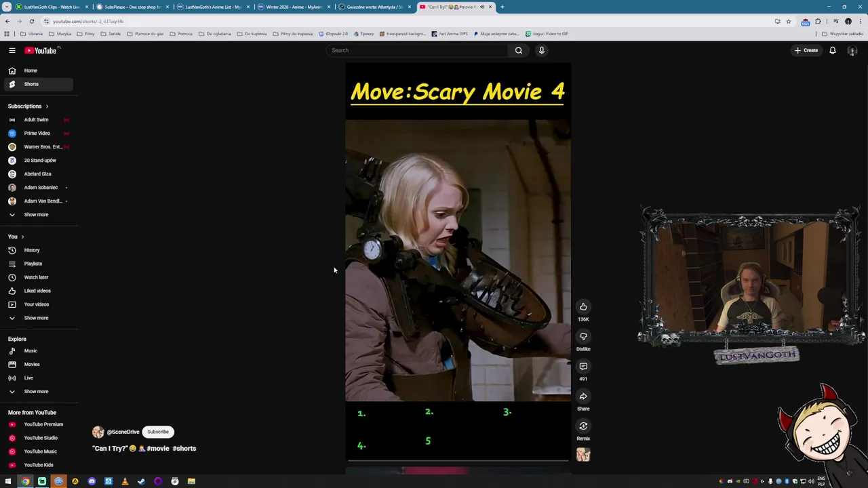This screenshot has height=488, width=868.
Task: Reload the page
Action: [x=31, y=21]
